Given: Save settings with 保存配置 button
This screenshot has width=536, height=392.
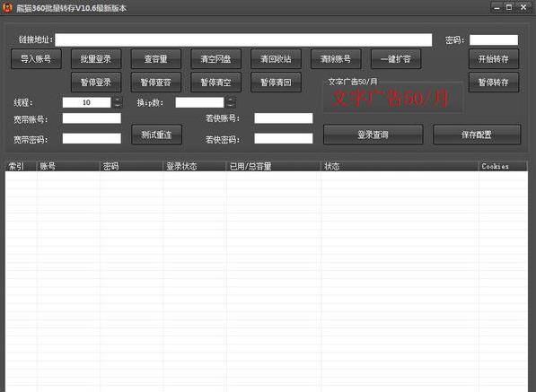Looking at the screenshot, I should click(x=477, y=135).
